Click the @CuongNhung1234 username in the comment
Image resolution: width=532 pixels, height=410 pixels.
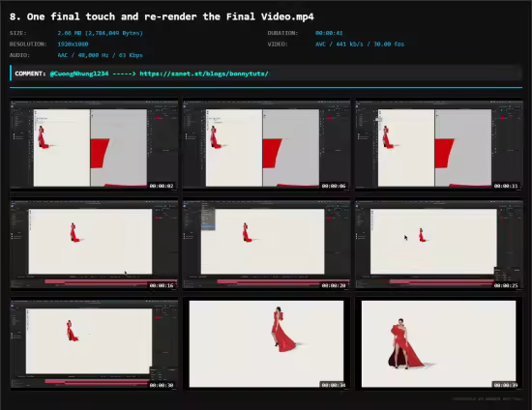tap(79, 73)
